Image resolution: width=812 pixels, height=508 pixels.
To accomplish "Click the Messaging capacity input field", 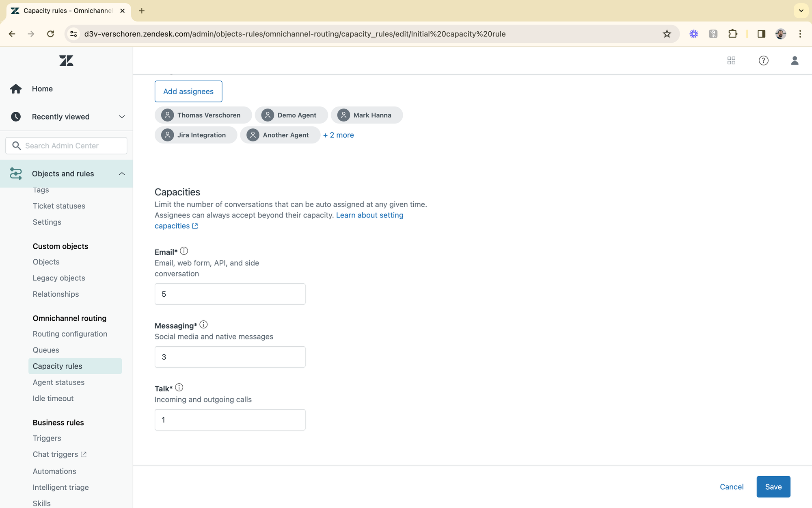I will point(230,357).
